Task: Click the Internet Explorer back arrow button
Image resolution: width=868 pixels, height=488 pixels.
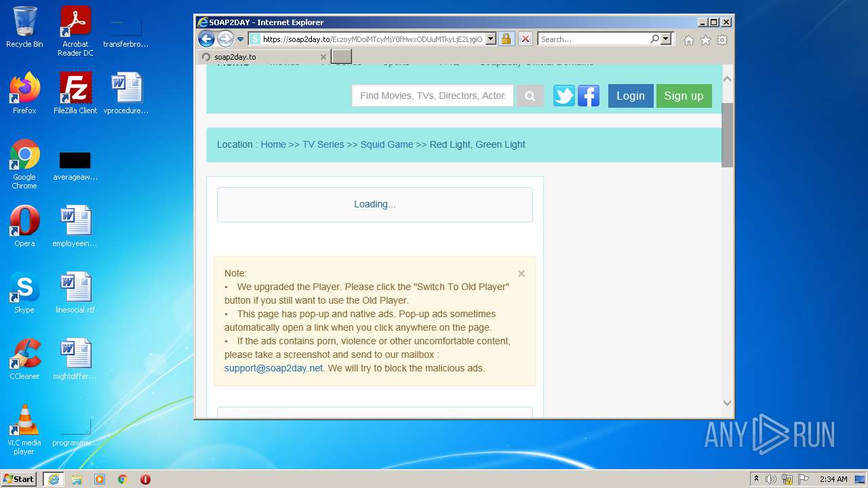Action: pos(206,39)
